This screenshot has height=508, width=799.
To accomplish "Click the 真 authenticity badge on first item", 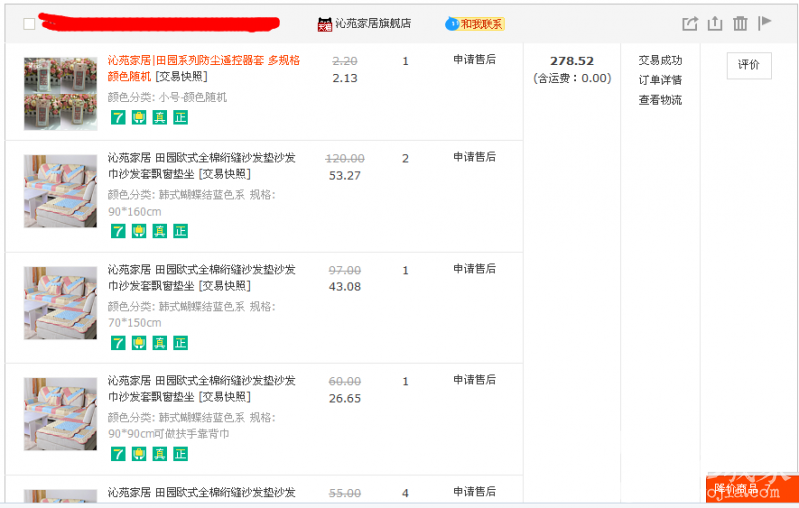I will coord(160,118).
